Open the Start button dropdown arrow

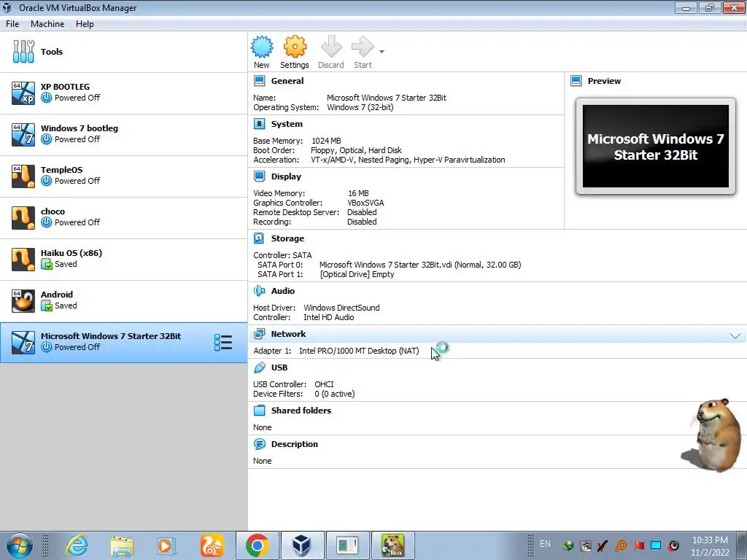[x=382, y=52]
